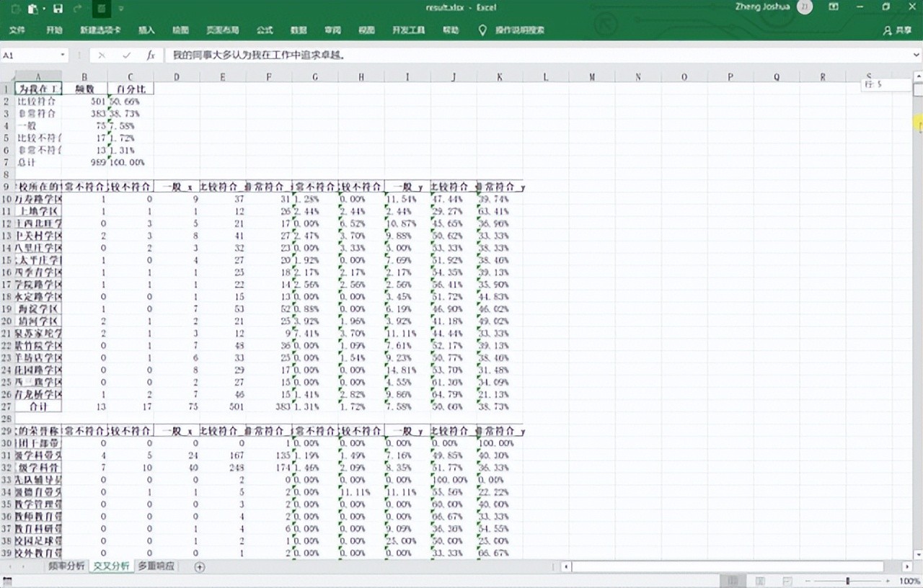Switch to Normal view in status bar

click(x=733, y=581)
